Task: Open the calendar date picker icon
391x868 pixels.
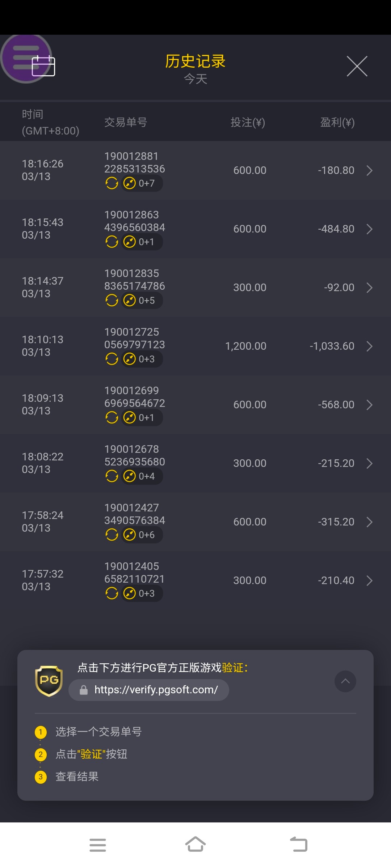Action: pyautogui.click(x=43, y=66)
